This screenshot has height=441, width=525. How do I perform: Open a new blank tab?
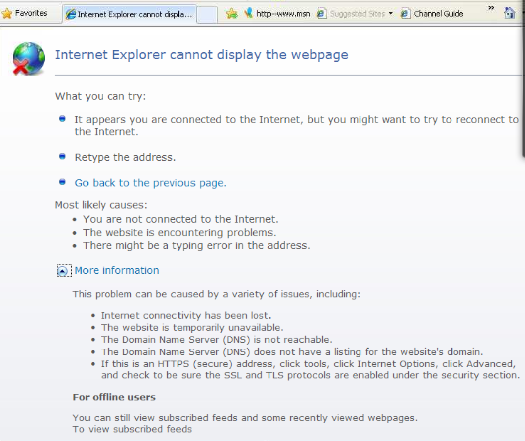click(207, 15)
